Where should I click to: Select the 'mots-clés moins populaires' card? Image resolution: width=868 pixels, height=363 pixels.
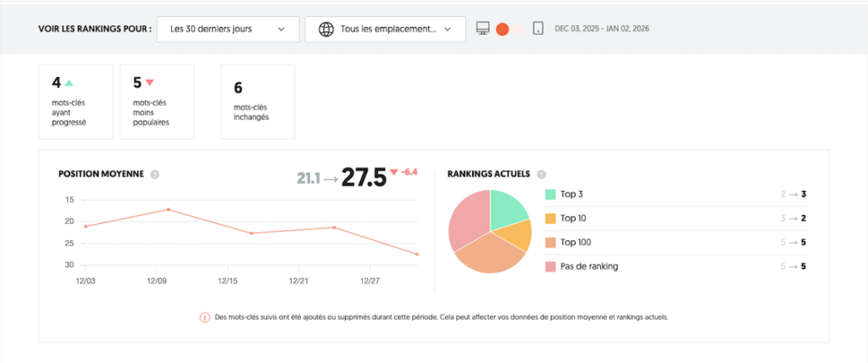pyautogui.click(x=157, y=101)
